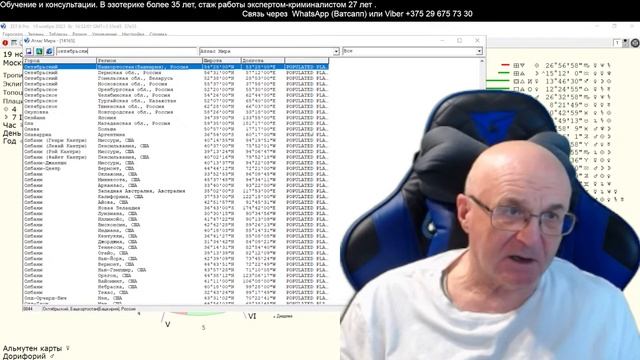640x360 pixels.
Task: Select Октябрьский, Башкортостан (Башкирия) row
Action: pyautogui.click(x=176, y=67)
